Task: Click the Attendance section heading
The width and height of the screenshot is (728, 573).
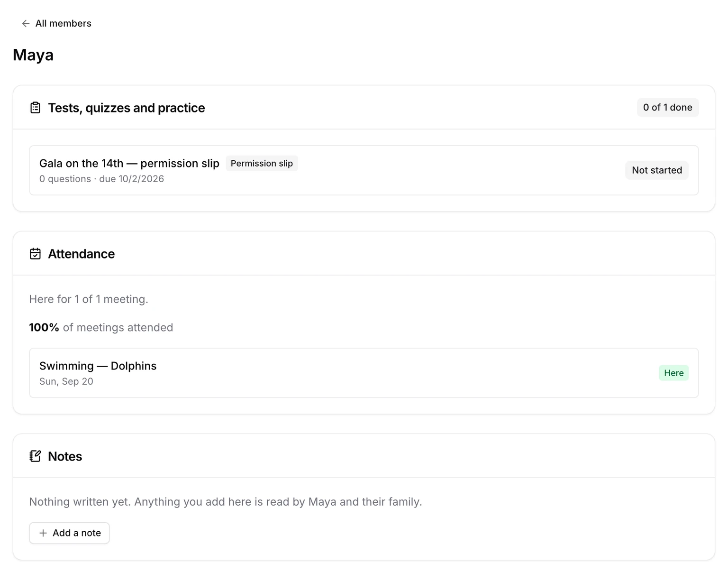Action: pos(82,254)
